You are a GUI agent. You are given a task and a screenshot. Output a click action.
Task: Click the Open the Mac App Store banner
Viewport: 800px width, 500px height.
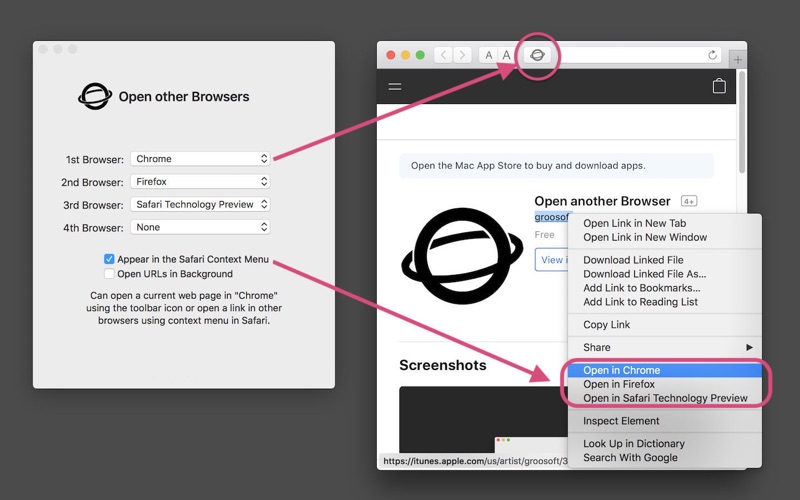(556, 166)
